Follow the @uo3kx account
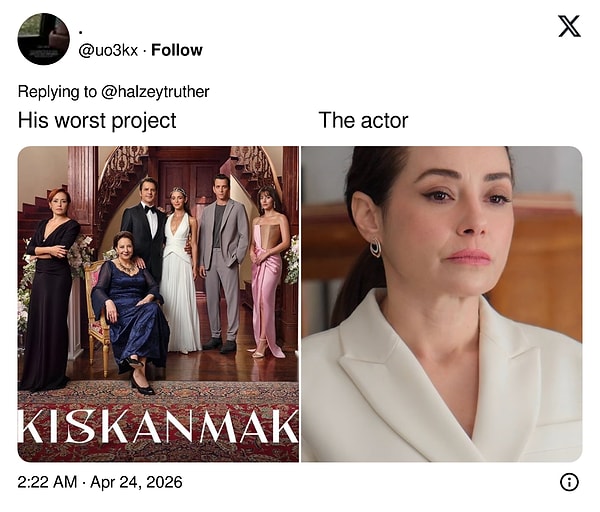The height and width of the screenshot is (512, 600). 177,50
